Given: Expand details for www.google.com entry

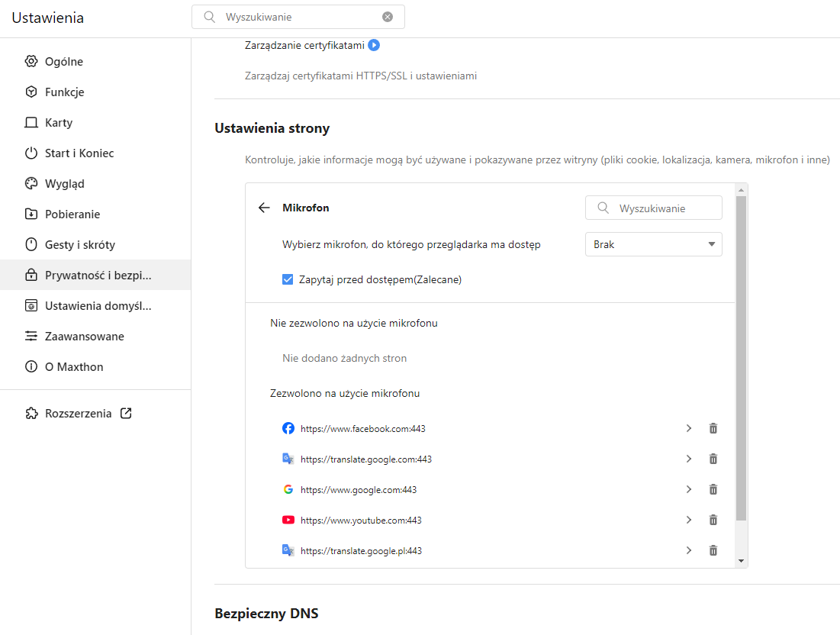Looking at the screenshot, I should 689,489.
